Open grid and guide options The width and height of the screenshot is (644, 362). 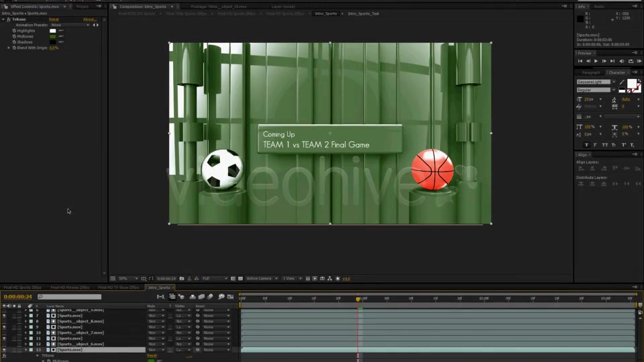click(x=144, y=279)
